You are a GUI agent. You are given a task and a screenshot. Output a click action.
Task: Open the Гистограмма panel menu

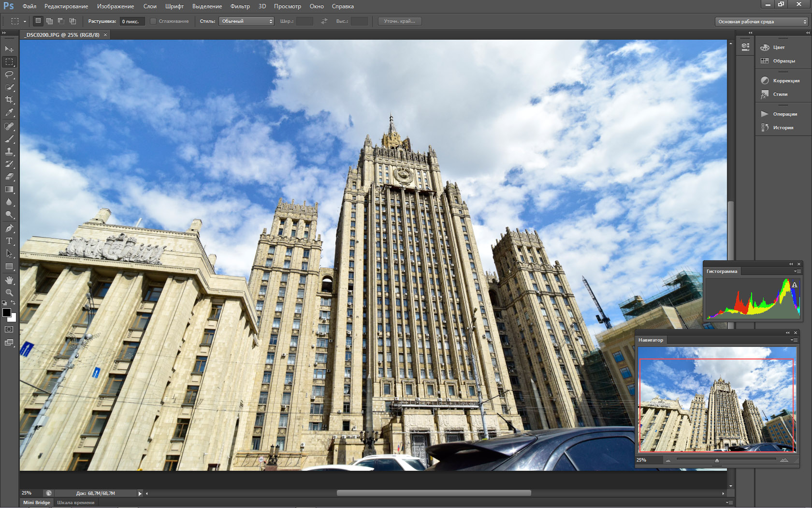pos(797,271)
